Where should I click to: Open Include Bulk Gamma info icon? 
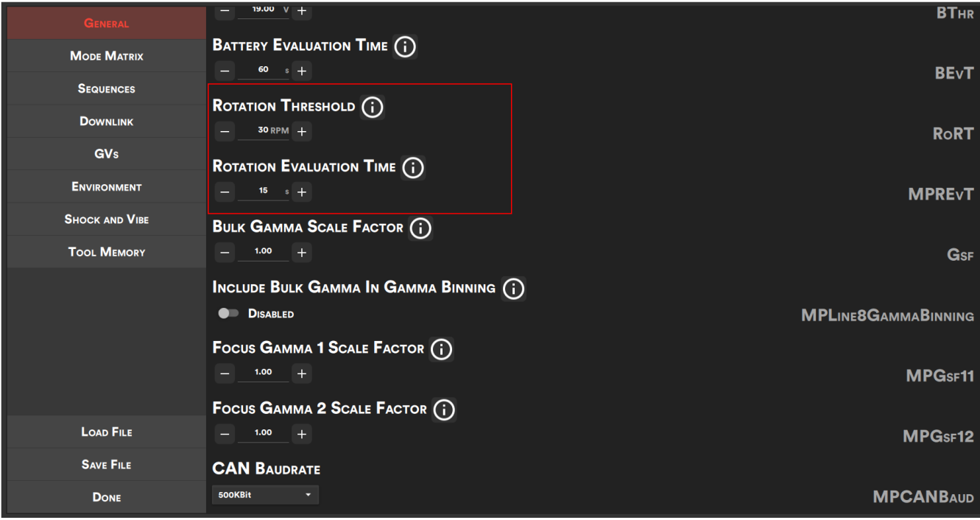513,289
